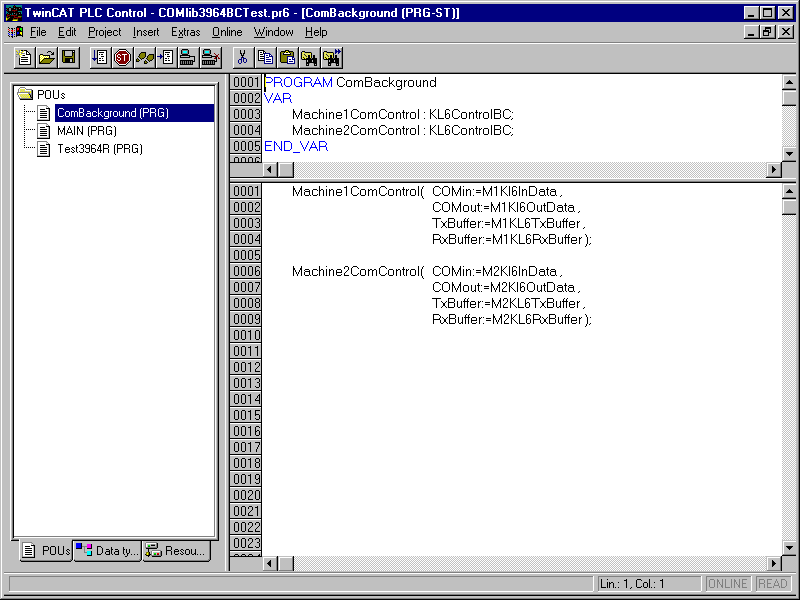Click the Lin.: 1, Col.: 1 status field

point(648,584)
